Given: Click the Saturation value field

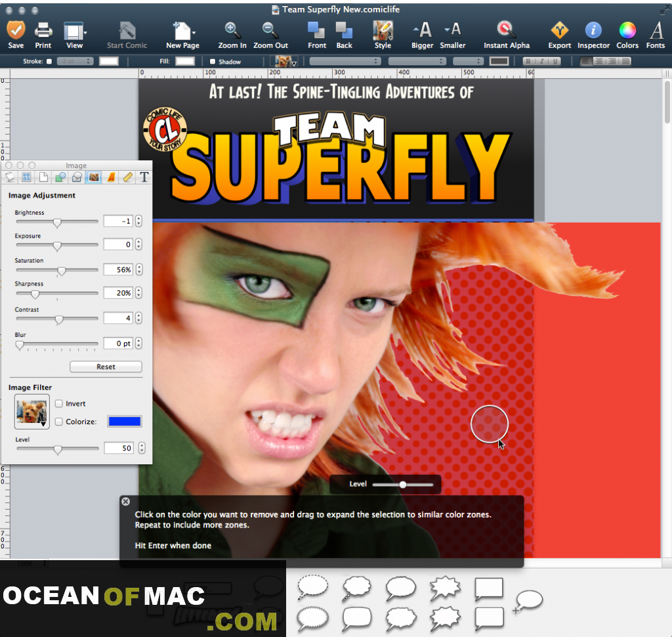Looking at the screenshot, I should point(118,269).
